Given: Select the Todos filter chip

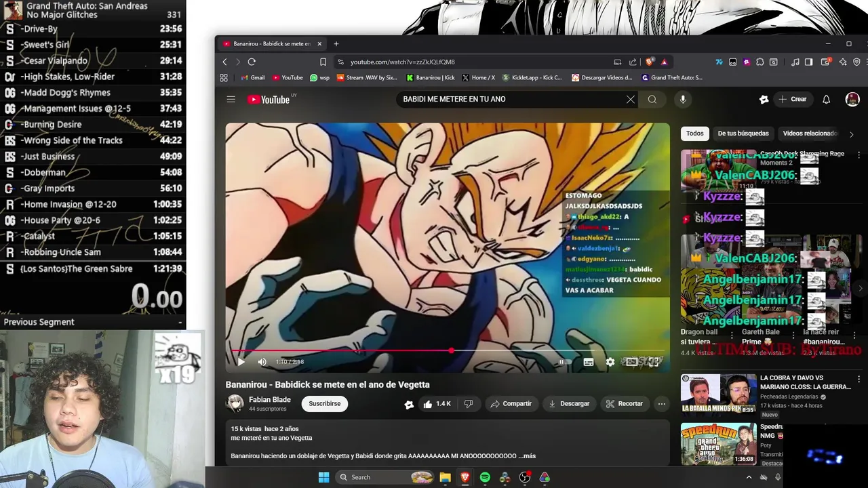Looking at the screenshot, I should (x=694, y=134).
